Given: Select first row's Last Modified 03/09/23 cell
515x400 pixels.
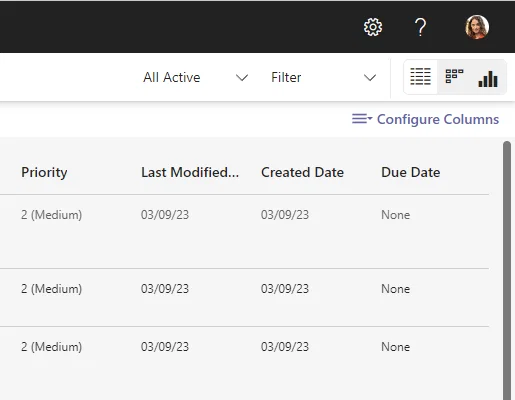Looking at the screenshot, I should click(165, 215).
